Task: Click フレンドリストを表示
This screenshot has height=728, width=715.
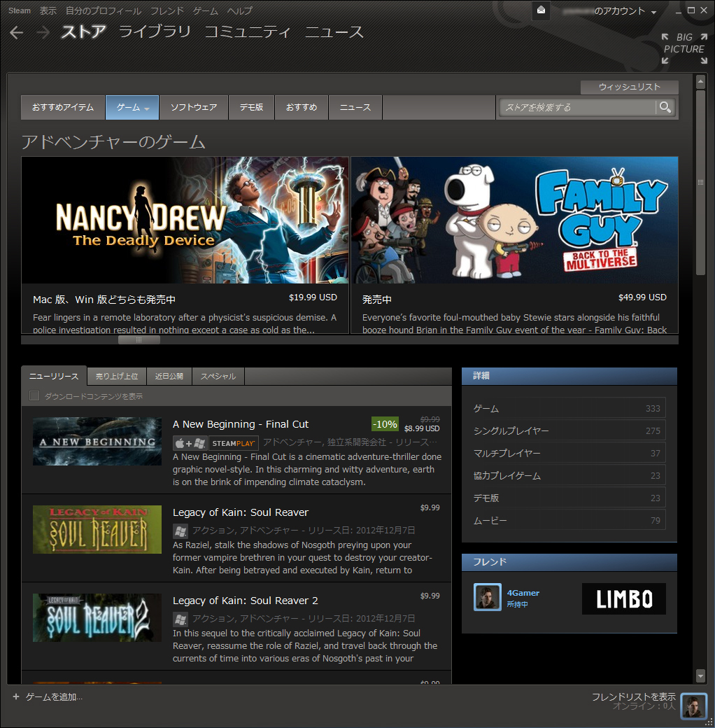Action: pyautogui.click(x=633, y=696)
